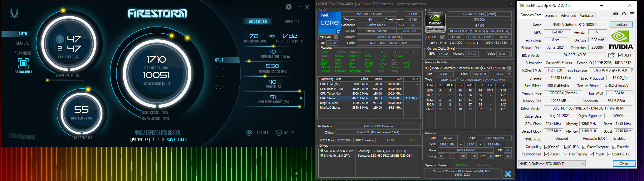This screenshot has width=644, height=181.
Task: Unlock the GPU Max Volt lock
Action: click(288, 56)
